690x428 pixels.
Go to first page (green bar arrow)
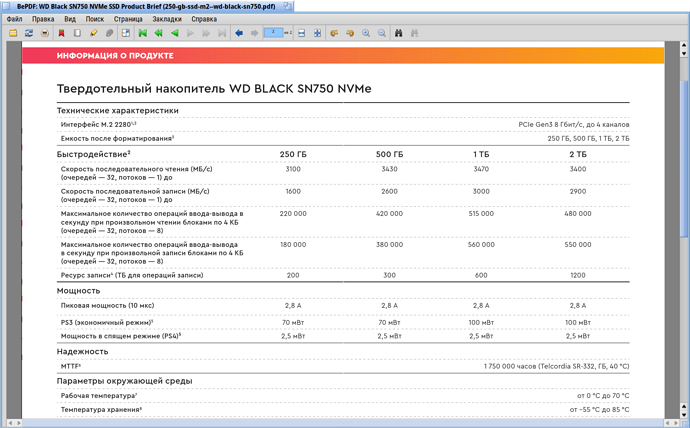click(143, 33)
